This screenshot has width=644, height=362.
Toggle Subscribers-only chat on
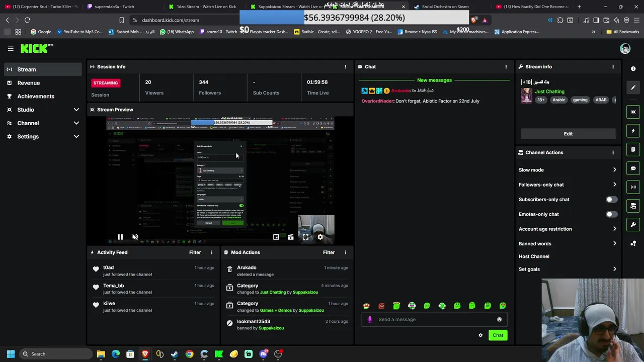click(611, 200)
